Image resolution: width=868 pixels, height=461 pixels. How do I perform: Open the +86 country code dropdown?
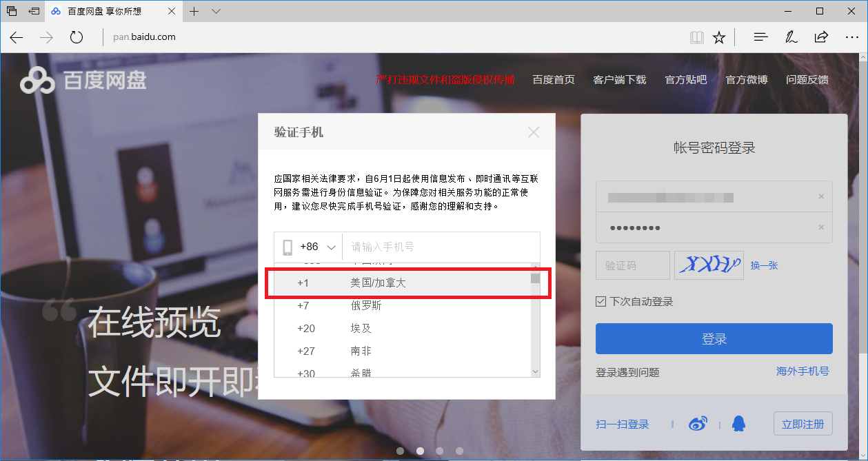(309, 247)
